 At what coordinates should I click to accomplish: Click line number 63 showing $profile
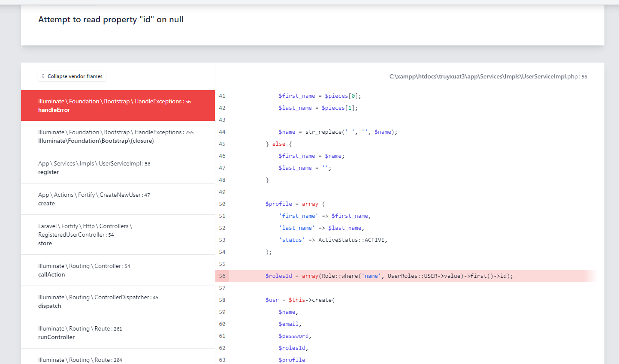[x=222, y=360]
